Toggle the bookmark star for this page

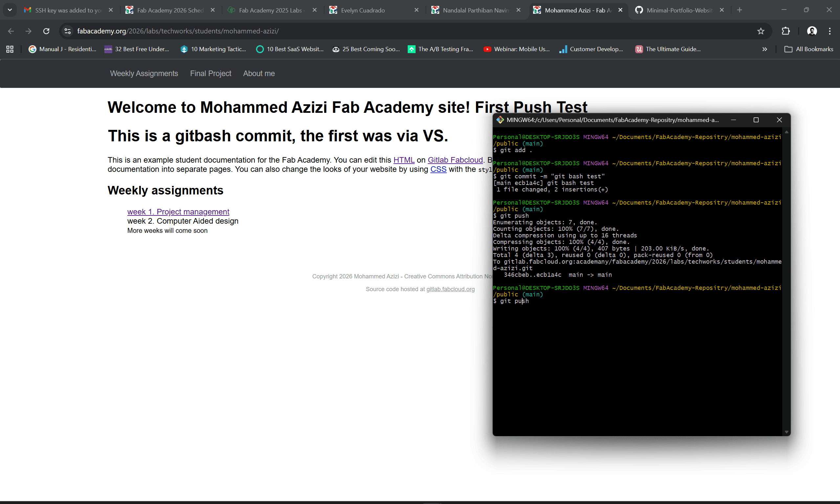pos(761,31)
